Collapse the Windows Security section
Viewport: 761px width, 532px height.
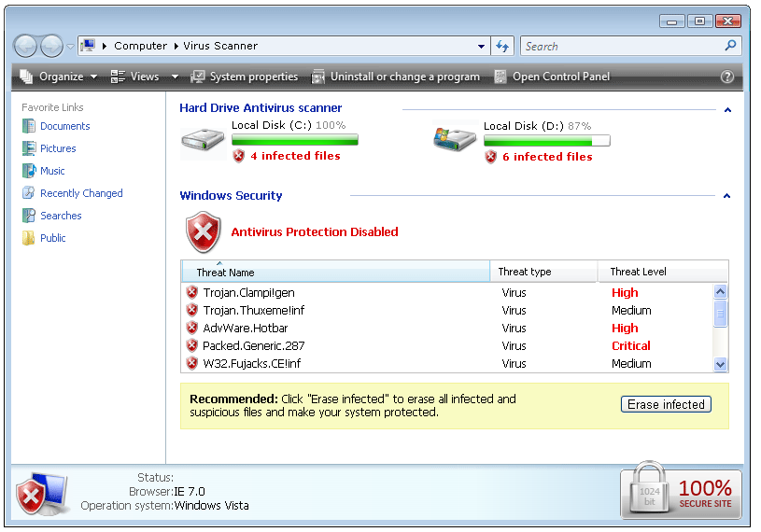pyautogui.click(x=726, y=196)
